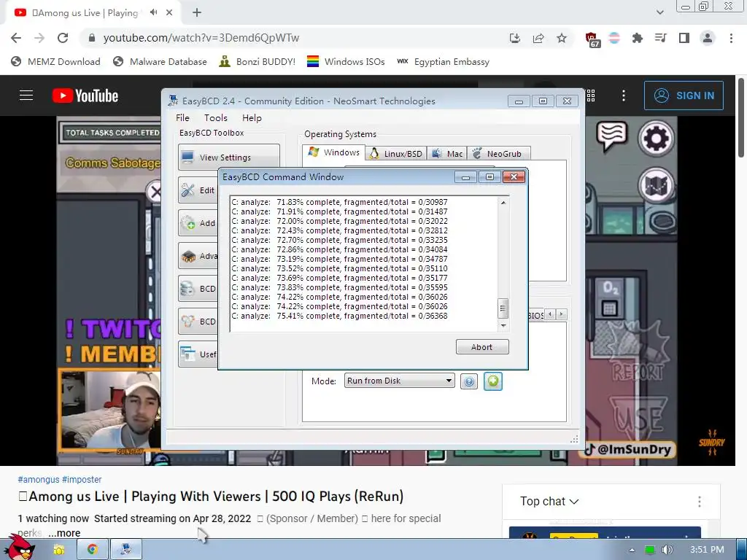Open YouTube apps grid icon

tap(591, 96)
